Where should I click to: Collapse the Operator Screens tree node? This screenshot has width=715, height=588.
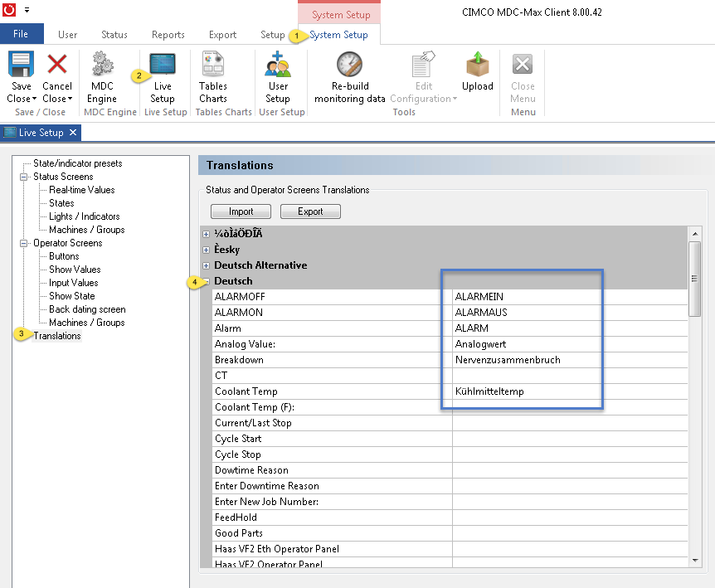pyautogui.click(x=24, y=243)
